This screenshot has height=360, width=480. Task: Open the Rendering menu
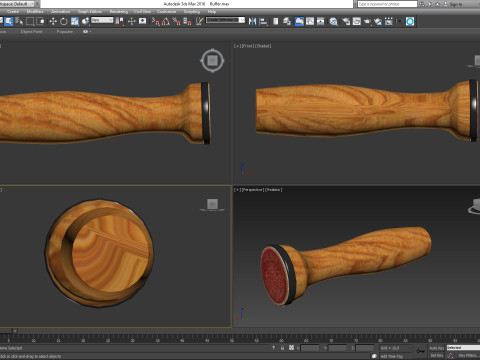point(119,12)
